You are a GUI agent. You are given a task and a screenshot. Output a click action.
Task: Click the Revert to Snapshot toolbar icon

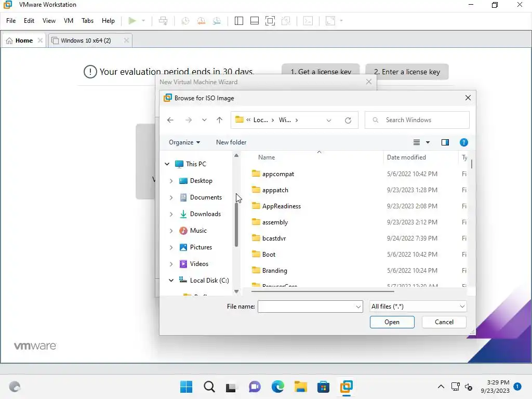201,21
